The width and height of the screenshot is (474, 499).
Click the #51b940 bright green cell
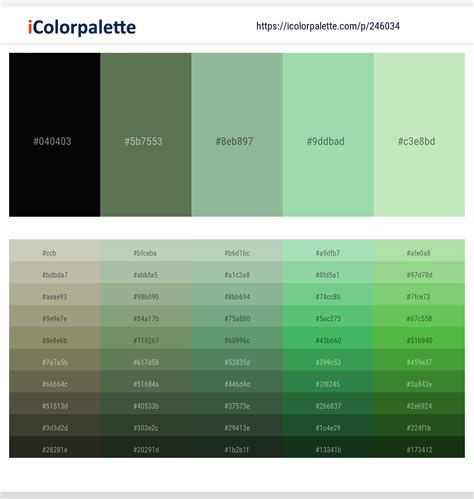point(419,338)
